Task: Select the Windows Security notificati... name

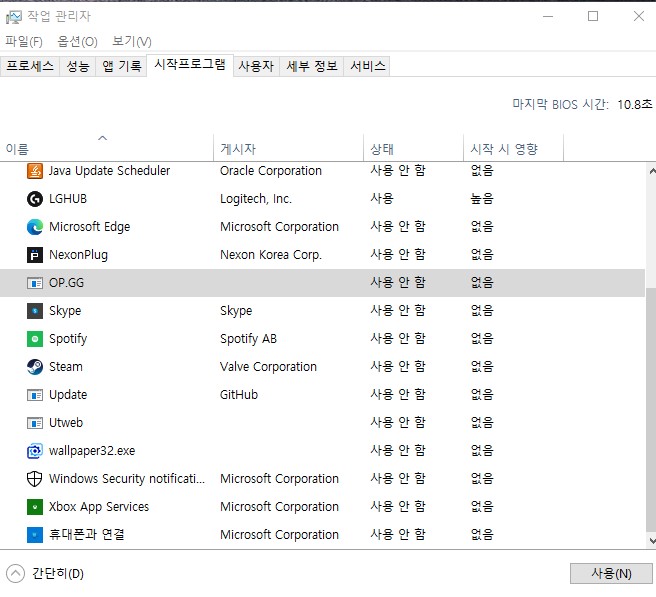Action: [127, 479]
